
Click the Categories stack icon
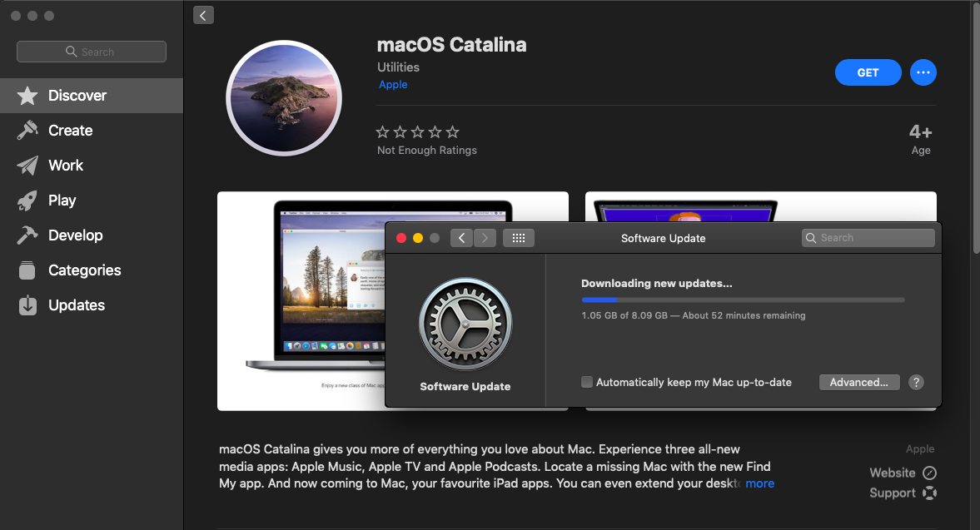pyautogui.click(x=27, y=270)
